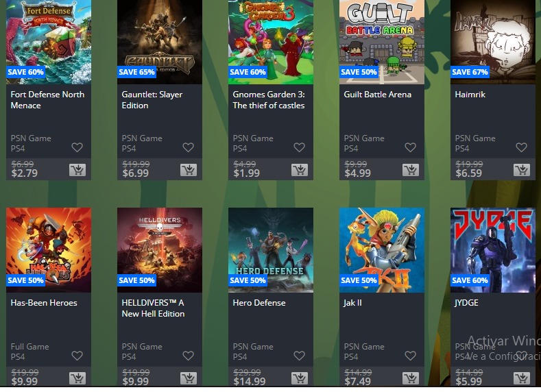Open Gnomes Garden 3: The thief of castles title
This screenshot has width=541, height=392.
[x=269, y=100]
